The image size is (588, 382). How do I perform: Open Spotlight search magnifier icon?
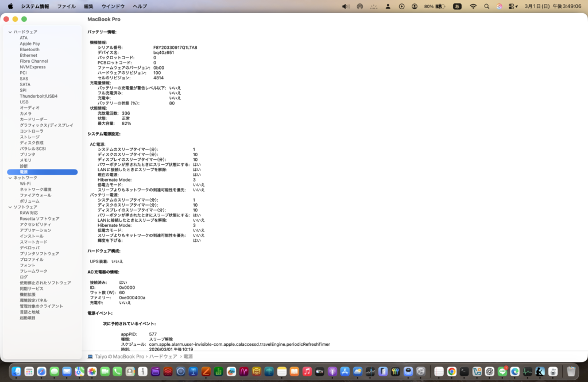click(487, 6)
